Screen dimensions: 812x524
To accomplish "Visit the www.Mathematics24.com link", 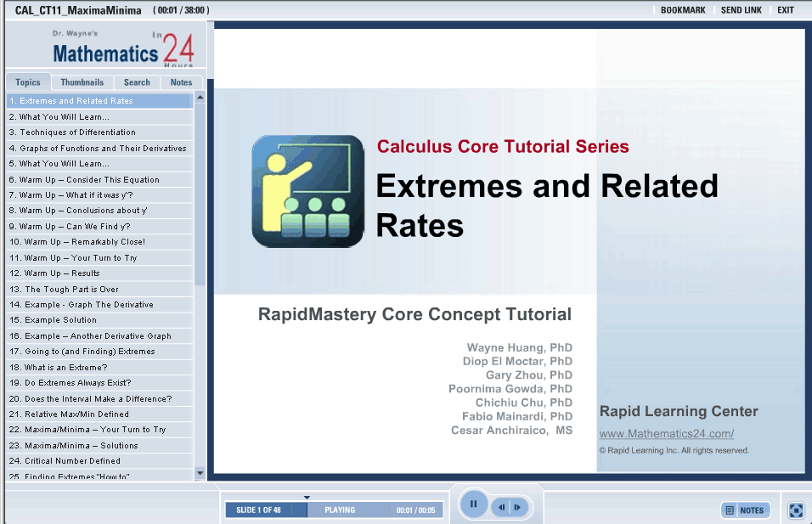I will (666, 434).
